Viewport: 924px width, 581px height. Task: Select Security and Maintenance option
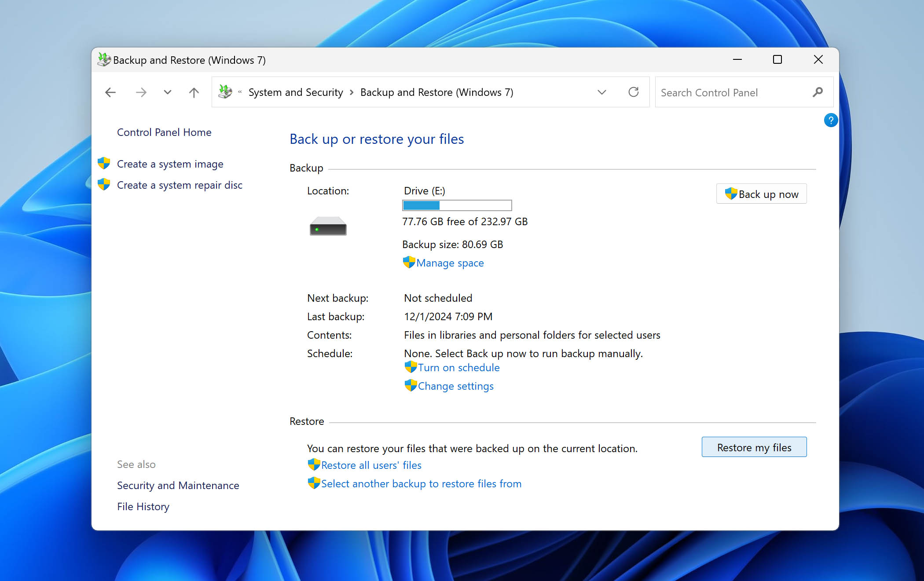pos(178,485)
